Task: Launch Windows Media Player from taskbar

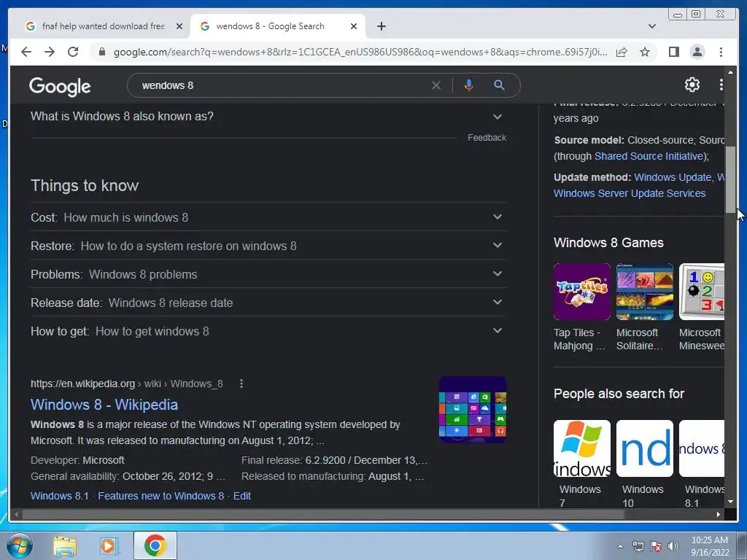Action: pyautogui.click(x=109, y=546)
